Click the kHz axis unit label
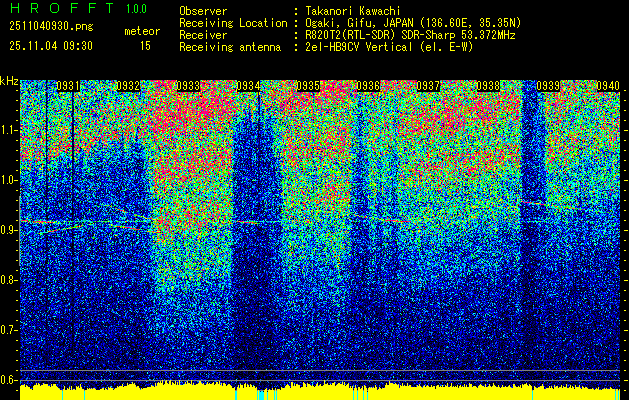 [x=9, y=80]
